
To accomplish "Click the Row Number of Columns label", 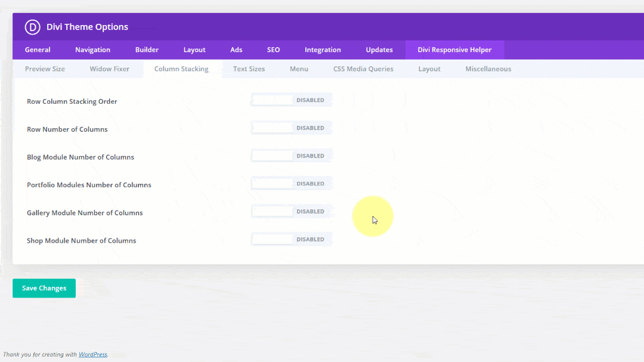I will [x=67, y=129].
